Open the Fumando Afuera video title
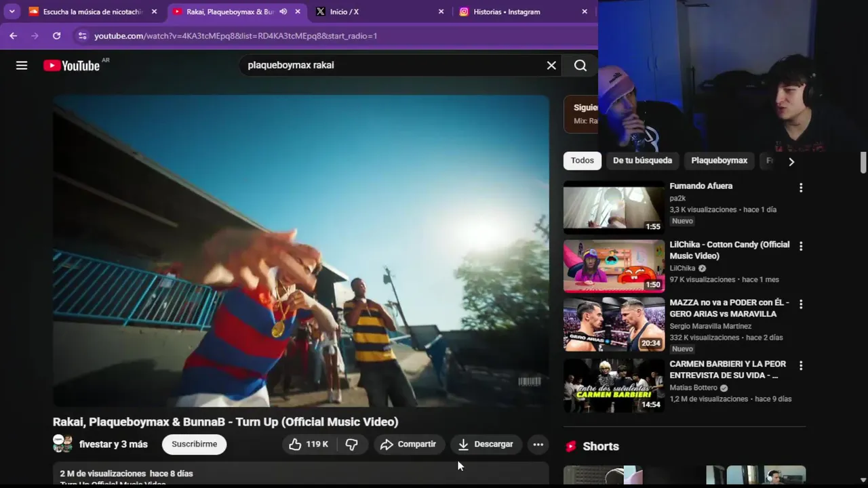The width and height of the screenshot is (868, 488). tap(701, 186)
